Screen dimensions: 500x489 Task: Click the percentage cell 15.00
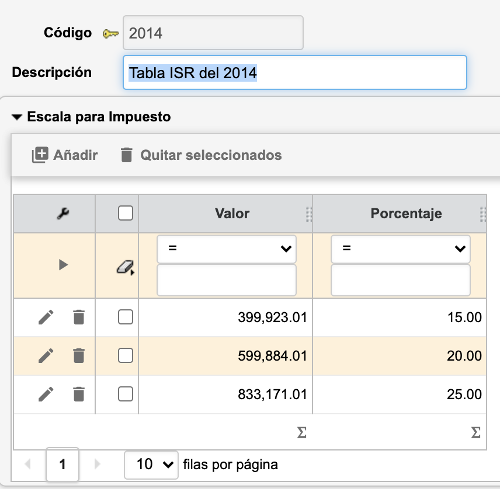(399, 317)
